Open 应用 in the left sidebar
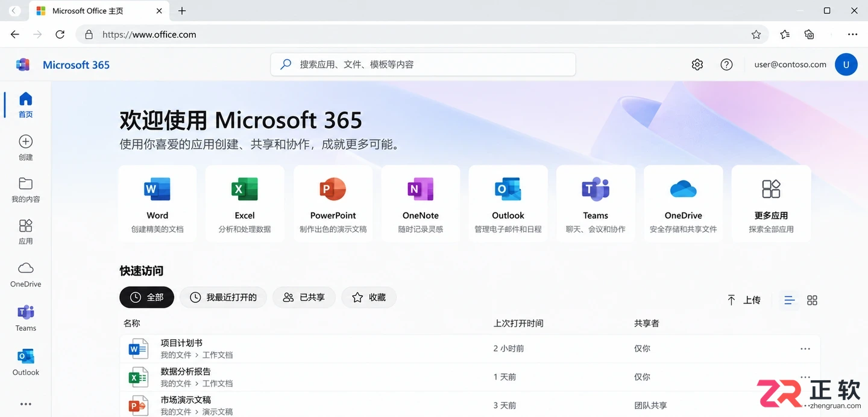 25,232
